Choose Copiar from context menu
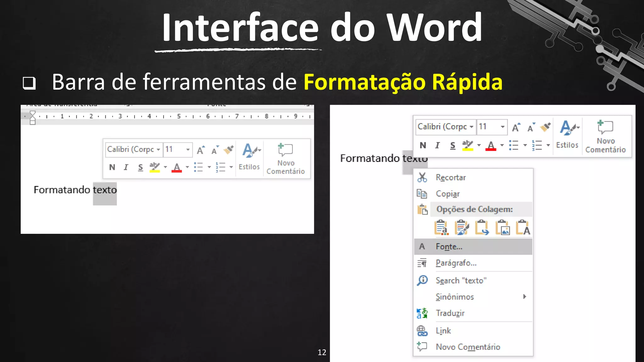Screen dimensions: 644x362 (x=473, y=194)
